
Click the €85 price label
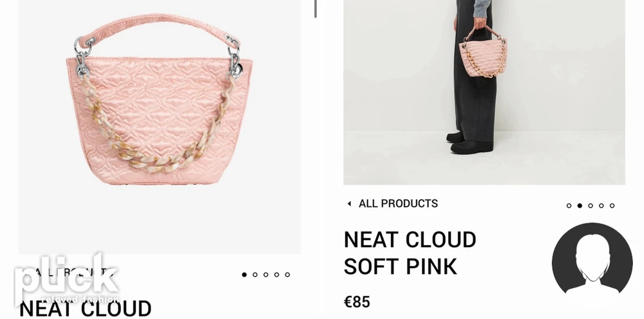pos(357,302)
